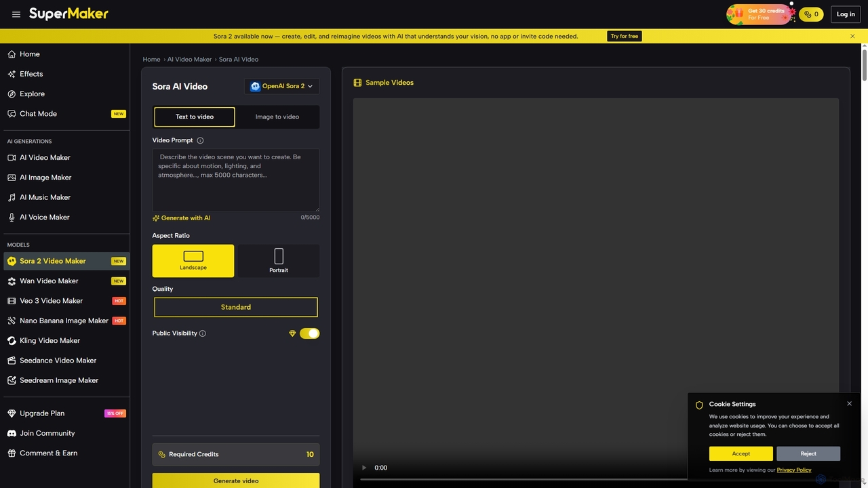Click the Chat Mode speech bubble icon
868x488 pixels.
tap(12, 114)
